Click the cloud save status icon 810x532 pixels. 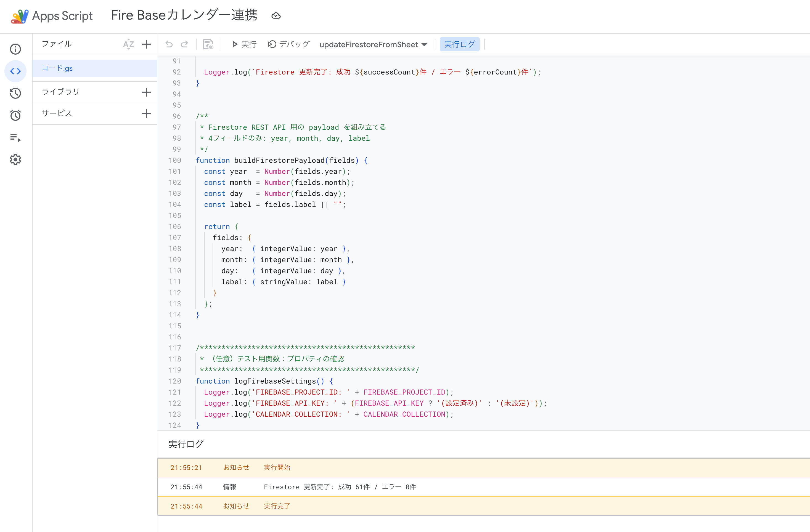[x=276, y=16]
